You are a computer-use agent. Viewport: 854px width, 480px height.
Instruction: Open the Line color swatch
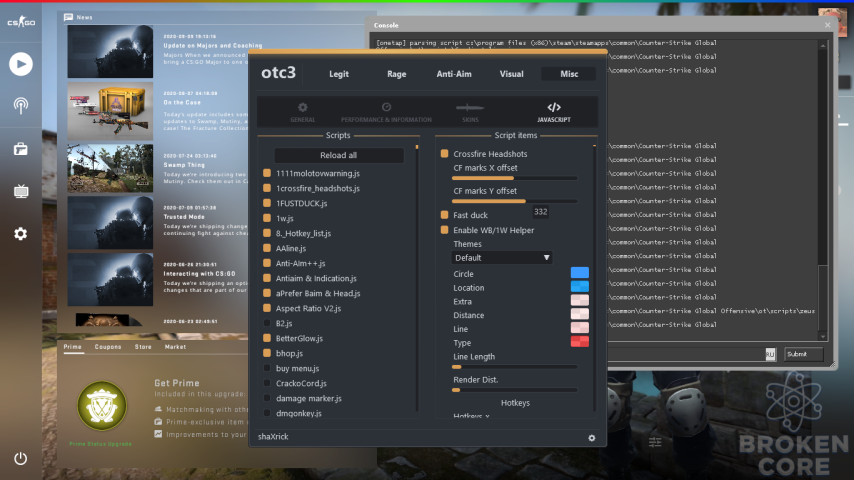point(580,327)
